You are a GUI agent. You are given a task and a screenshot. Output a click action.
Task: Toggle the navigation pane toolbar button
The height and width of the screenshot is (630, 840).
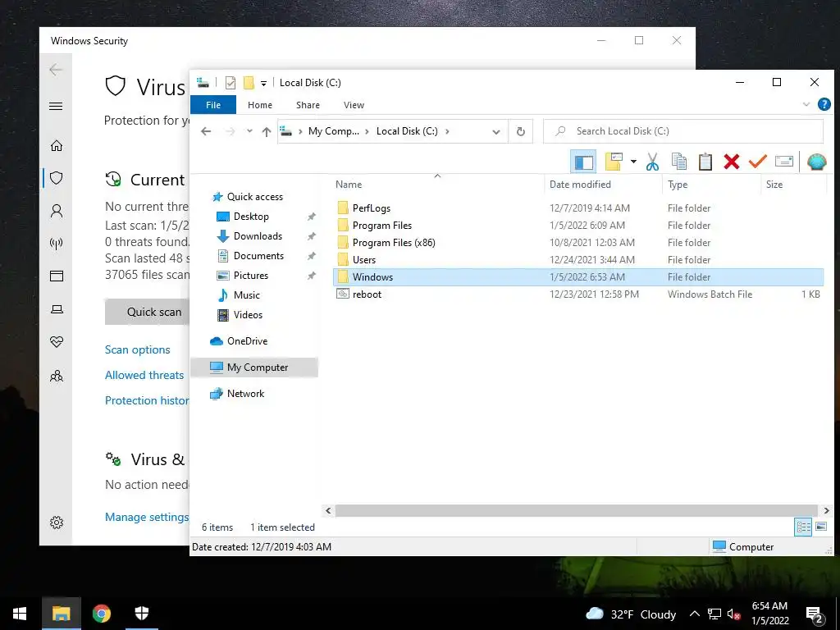pos(583,162)
